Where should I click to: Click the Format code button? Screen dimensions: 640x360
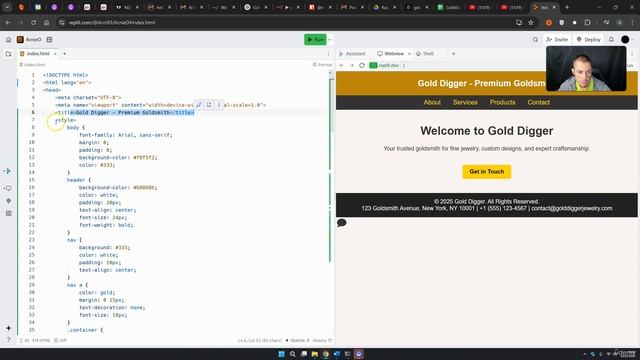coord(322,65)
